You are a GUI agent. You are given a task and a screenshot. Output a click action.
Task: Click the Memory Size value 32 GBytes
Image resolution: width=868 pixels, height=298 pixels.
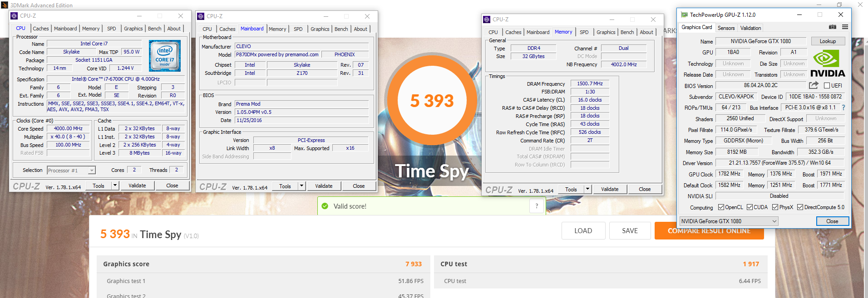(x=533, y=56)
